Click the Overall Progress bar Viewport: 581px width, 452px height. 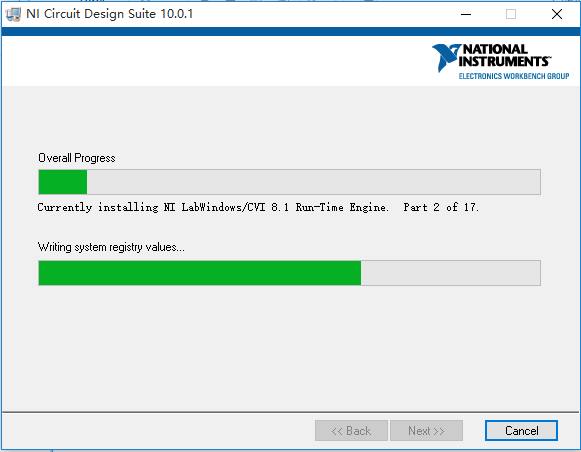[289, 182]
